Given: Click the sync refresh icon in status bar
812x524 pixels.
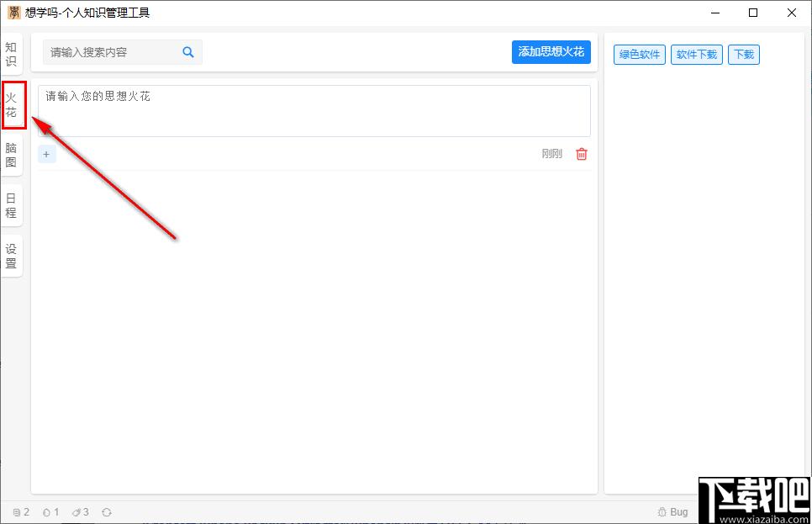Looking at the screenshot, I should coord(107,512).
